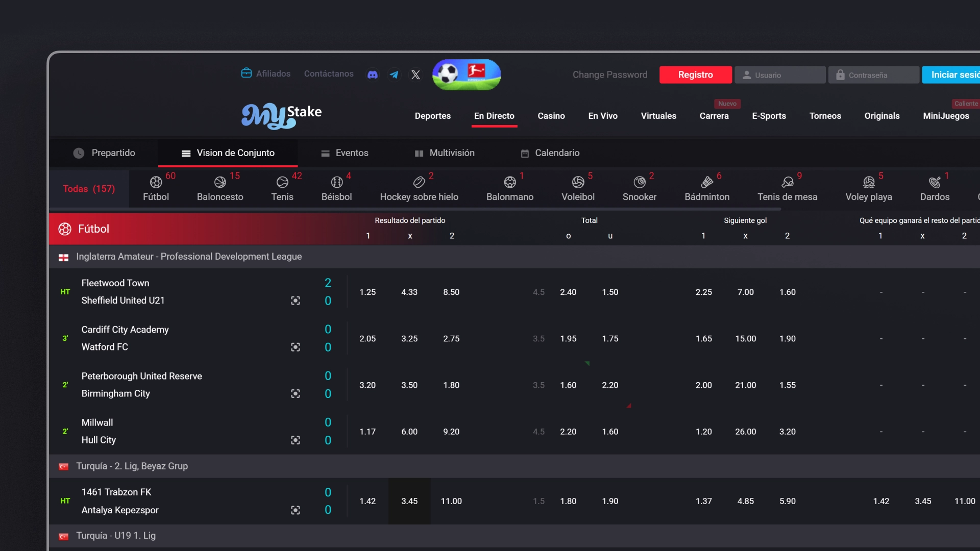The height and width of the screenshot is (551, 980).
Task: Open match tracker for Cardiff City Academy match
Action: click(x=296, y=347)
